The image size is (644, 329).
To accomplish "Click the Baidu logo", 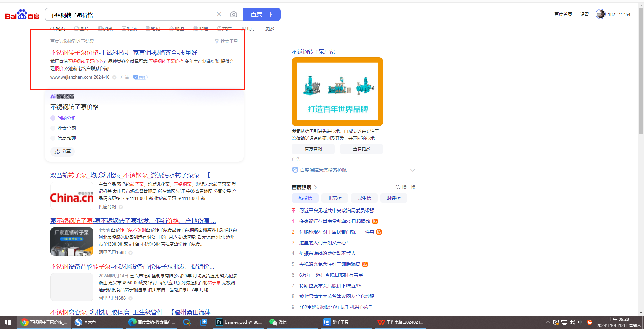I will 22,15.
